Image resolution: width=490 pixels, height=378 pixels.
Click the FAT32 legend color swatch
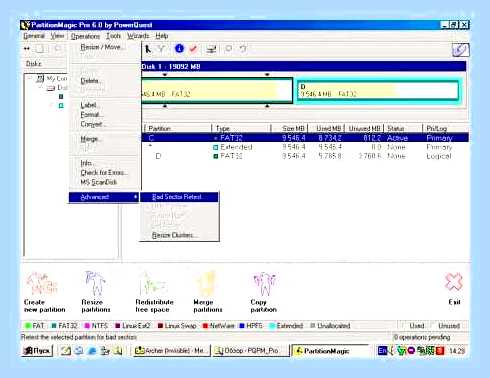pos(54,326)
